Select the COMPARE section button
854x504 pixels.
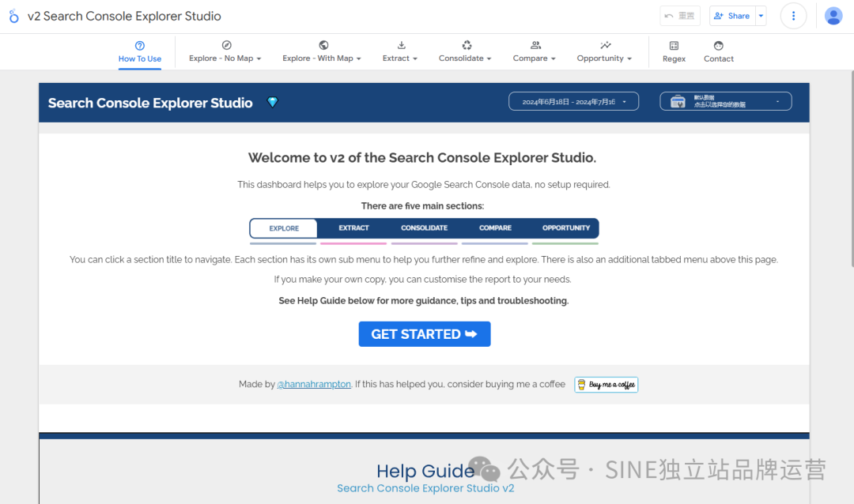click(x=495, y=228)
